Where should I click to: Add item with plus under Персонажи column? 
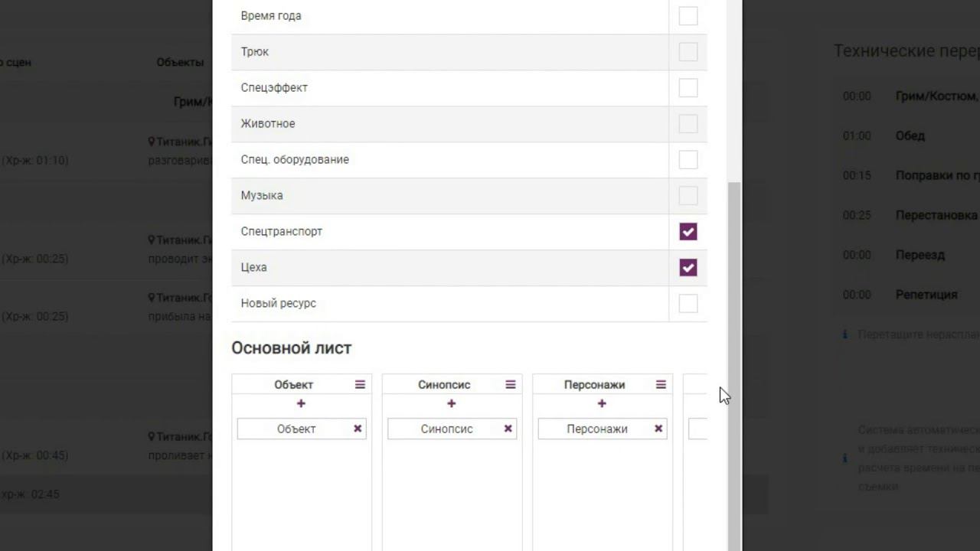pos(602,403)
